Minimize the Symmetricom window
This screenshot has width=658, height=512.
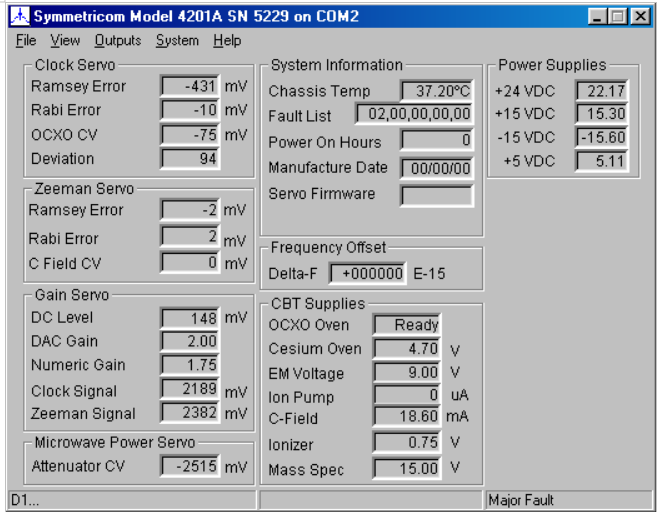598,17
